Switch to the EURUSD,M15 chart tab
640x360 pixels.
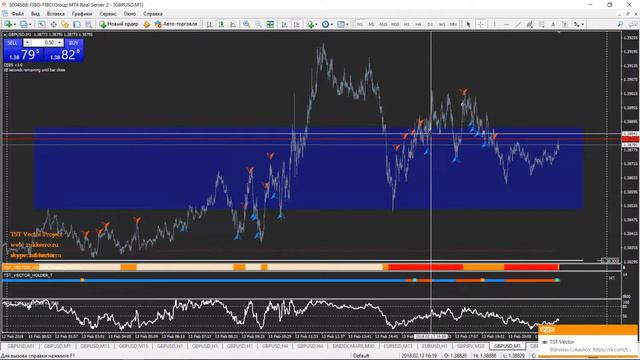pyautogui.click(x=398, y=346)
